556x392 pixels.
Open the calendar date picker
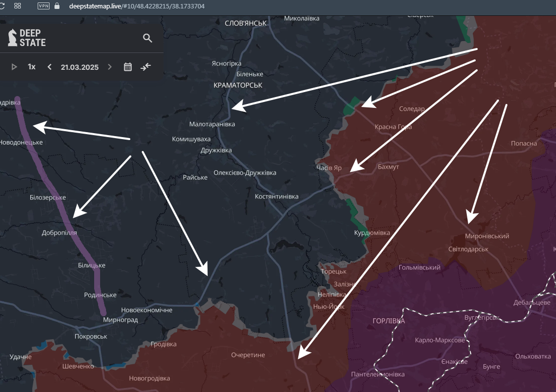[x=128, y=67]
